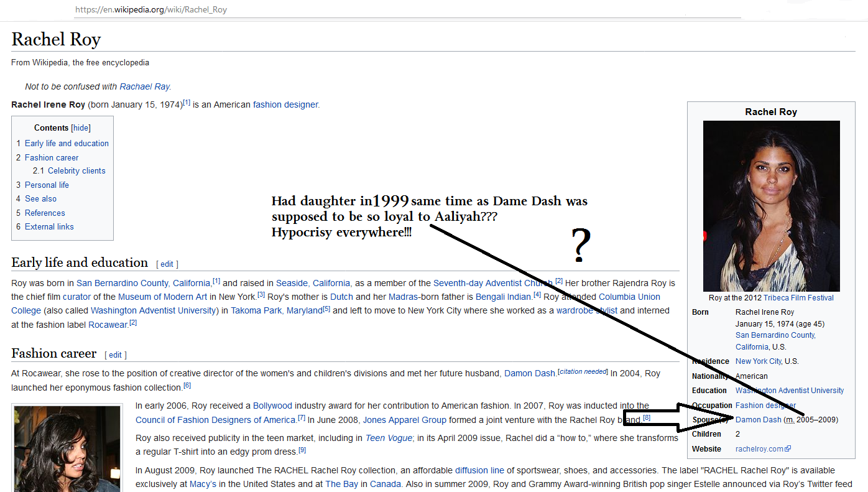The width and height of the screenshot is (868, 492).
Task: Open the Teen Vogue link
Action: click(x=389, y=438)
